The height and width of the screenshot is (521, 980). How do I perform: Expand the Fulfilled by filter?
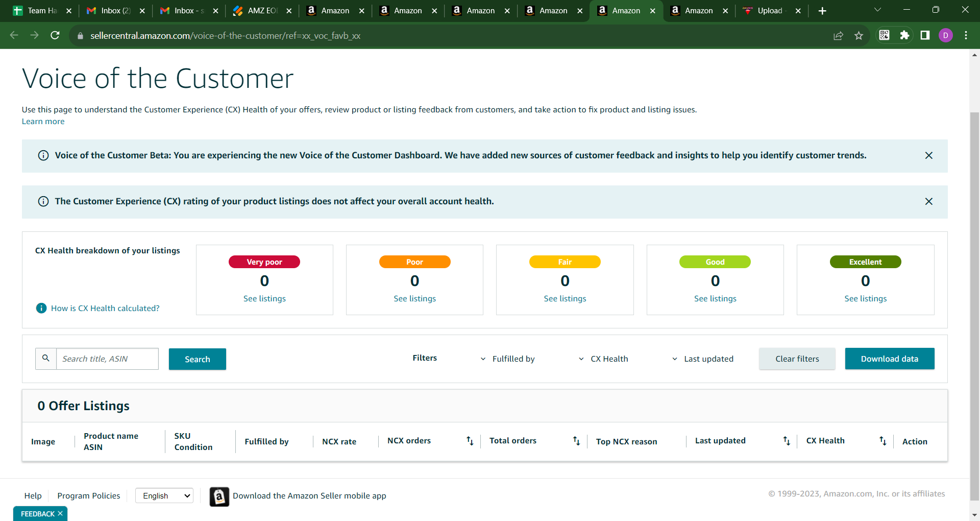point(507,359)
